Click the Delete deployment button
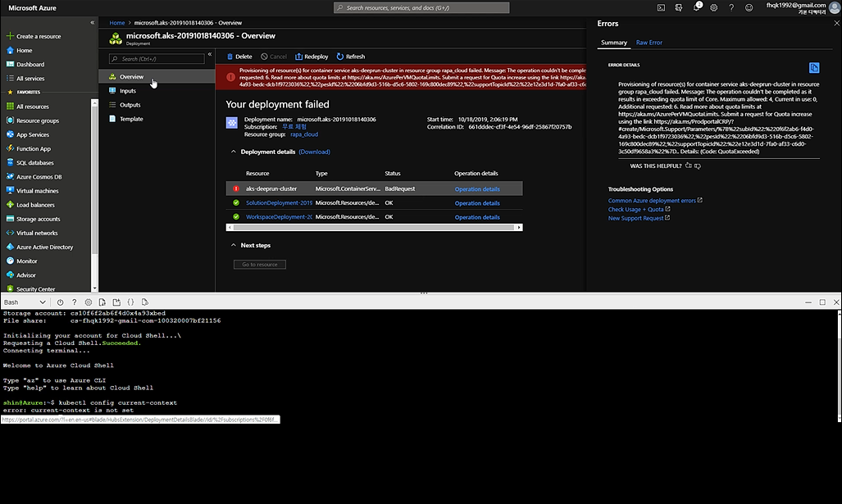This screenshot has width=842, height=504. [x=239, y=57]
